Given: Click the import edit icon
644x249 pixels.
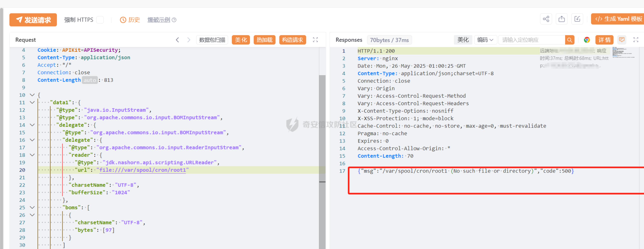Looking at the screenshot, I should (577, 19).
